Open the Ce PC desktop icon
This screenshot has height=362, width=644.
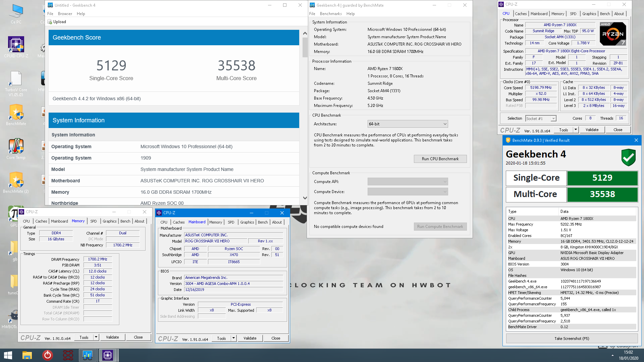[x=16, y=14]
